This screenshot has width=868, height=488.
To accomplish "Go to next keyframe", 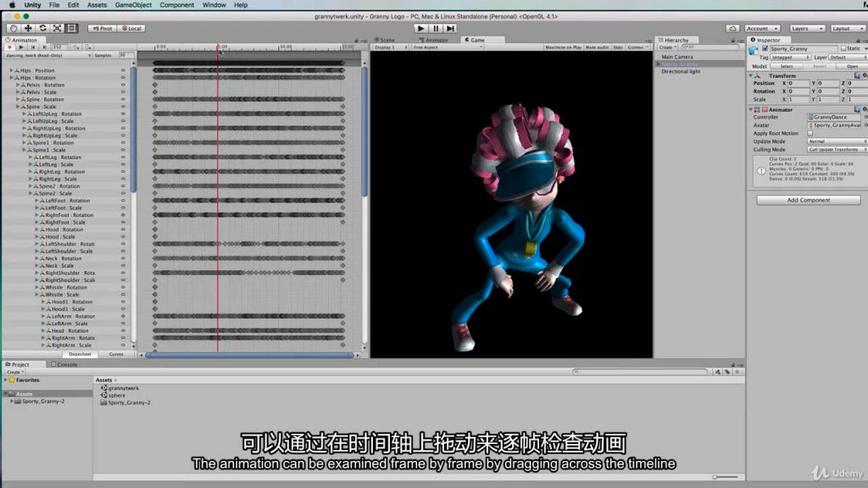I will [x=44, y=47].
